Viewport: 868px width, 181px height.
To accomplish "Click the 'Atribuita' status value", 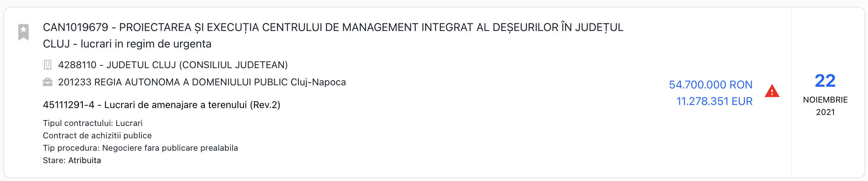I will (85, 160).
